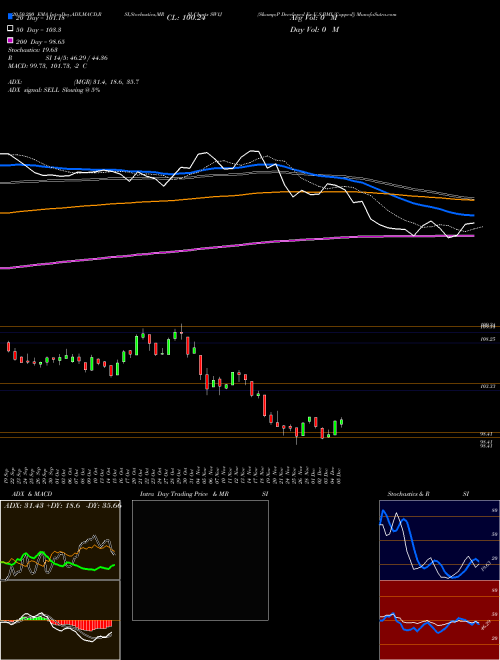This screenshot has width=500, height=660.
Task: Click the white 50 Day legend swatch
Action: [10, 29]
